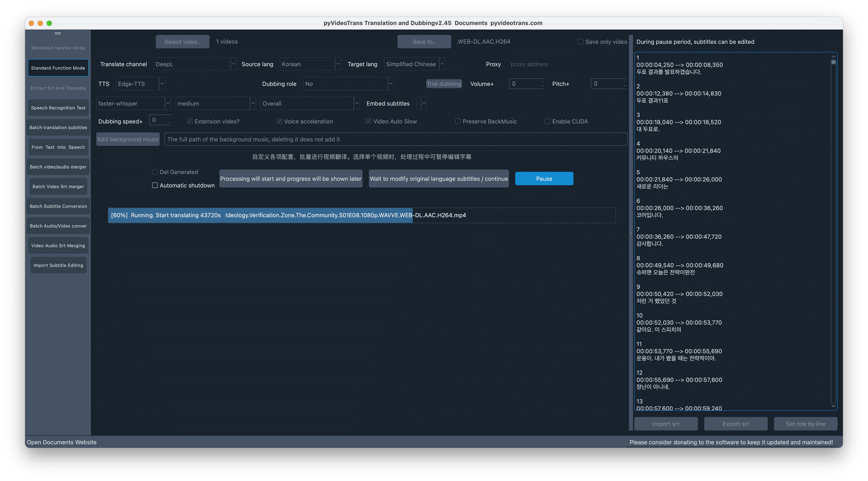Click the blue Pause button
The height and width of the screenshot is (481, 868).
[x=544, y=179]
